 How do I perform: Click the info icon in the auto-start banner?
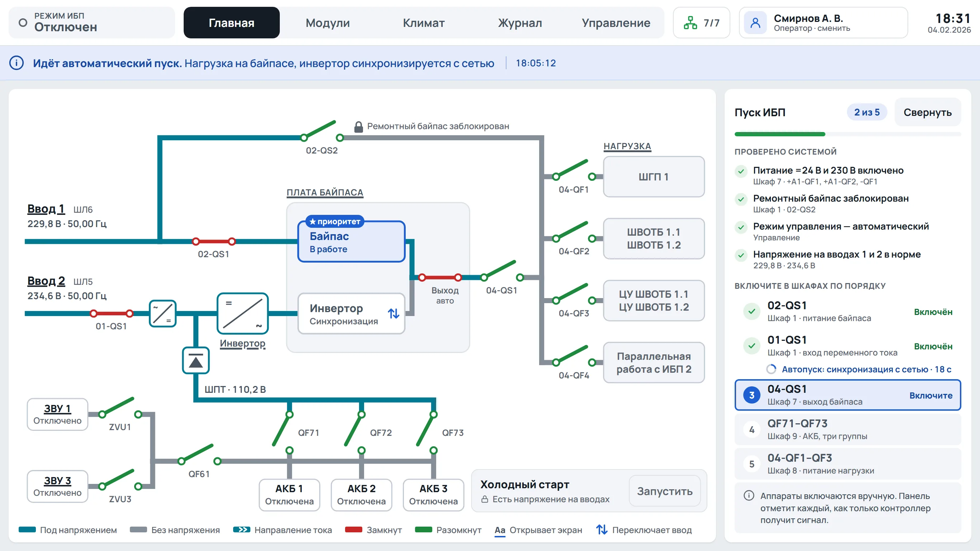tap(17, 63)
